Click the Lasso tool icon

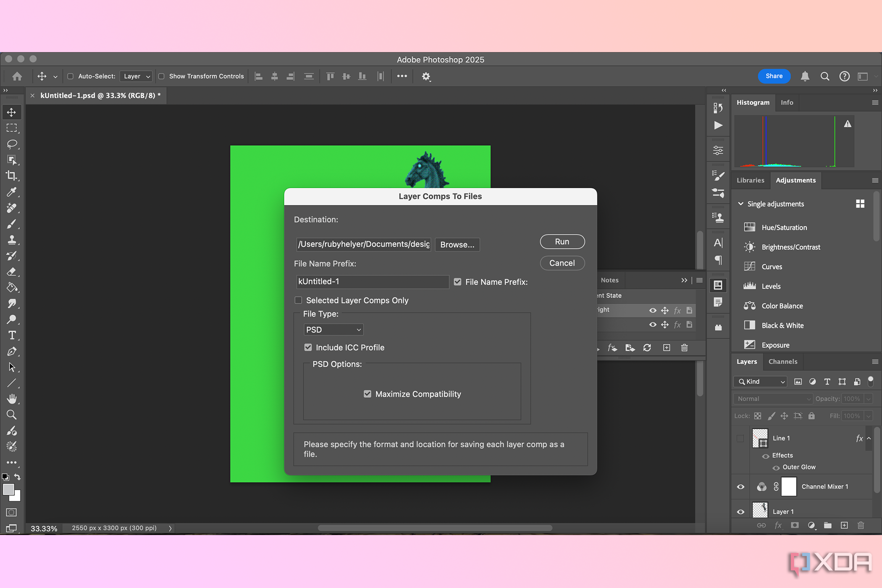tap(12, 144)
